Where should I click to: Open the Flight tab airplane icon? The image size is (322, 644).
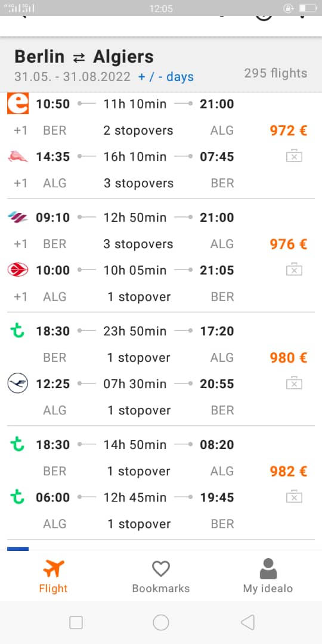tap(54, 568)
